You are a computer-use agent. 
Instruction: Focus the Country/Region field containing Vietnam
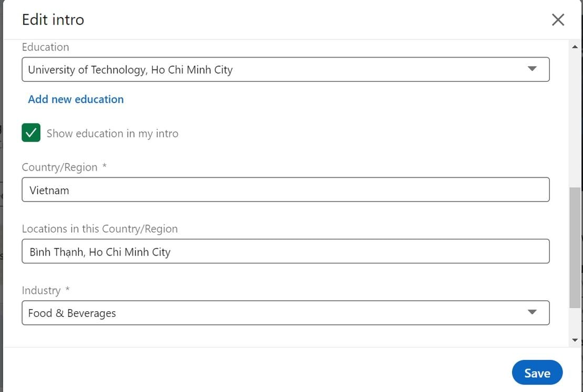[286, 189]
